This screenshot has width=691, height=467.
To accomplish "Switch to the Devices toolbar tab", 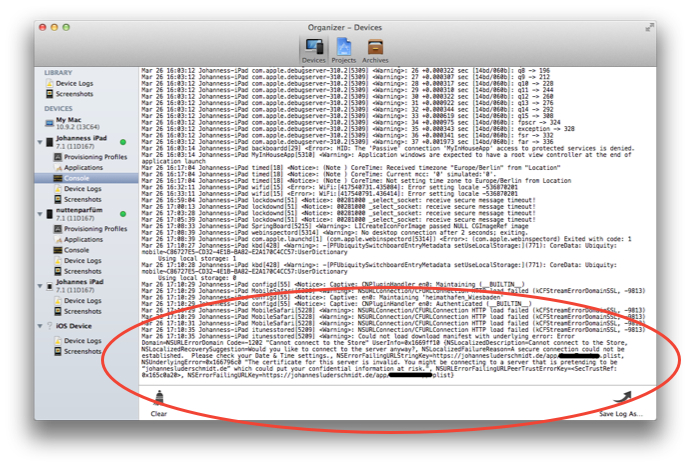I will point(313,50).
